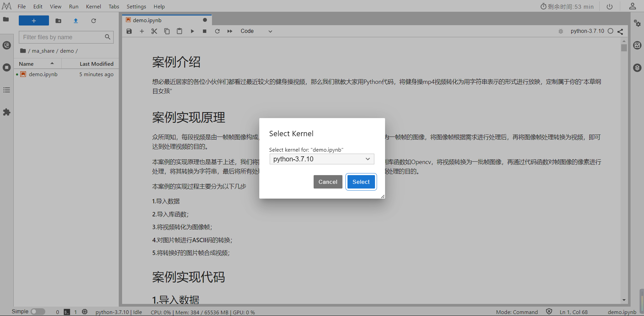Click the scroll down arrow of notebook
This screenshot has height=316, width=644.
[624, 300]
